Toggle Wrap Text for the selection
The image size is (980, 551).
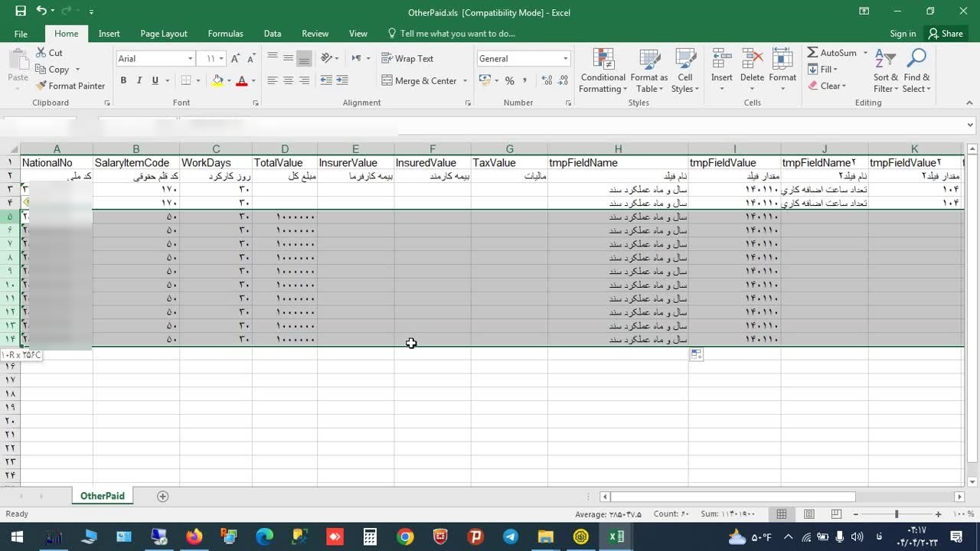pyautogui.click(x=407, y=59)
